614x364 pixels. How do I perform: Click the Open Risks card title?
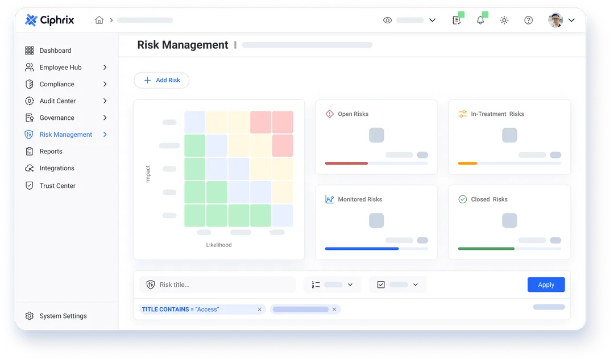[353, 114]
